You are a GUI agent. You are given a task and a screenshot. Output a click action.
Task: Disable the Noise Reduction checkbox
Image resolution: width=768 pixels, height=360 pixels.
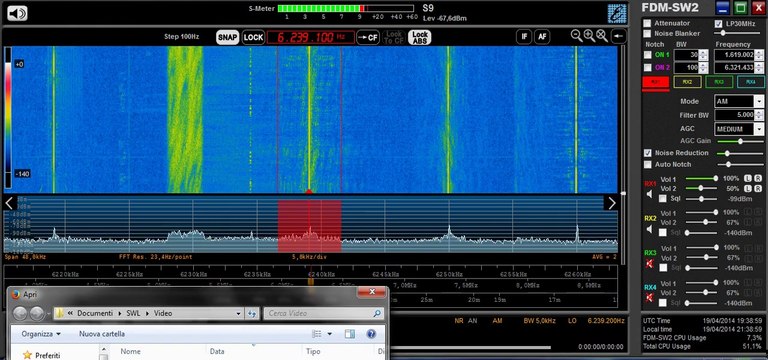648,153
